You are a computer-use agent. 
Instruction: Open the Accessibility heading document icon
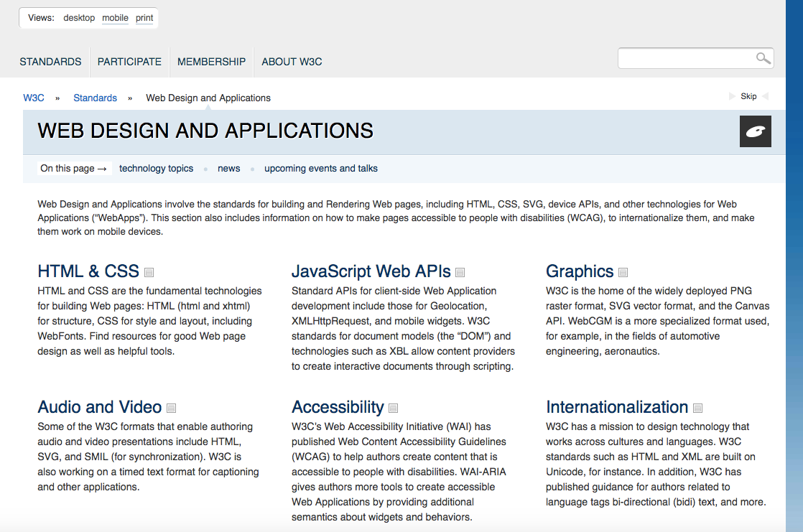(394, 408)
